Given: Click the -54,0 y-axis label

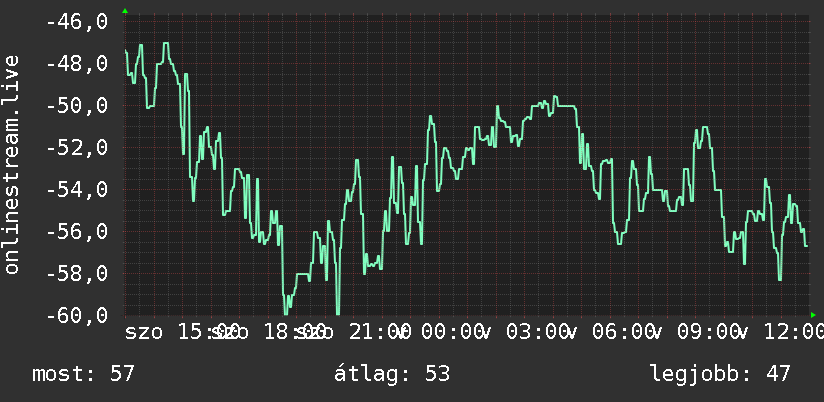Looking at the screenshot, I should click(77, 189).
